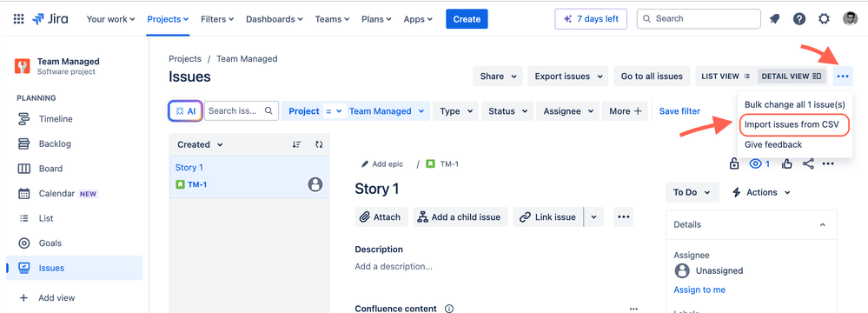Click the Team Managed project avatar icon
The height and width of the screenshot is (313, 868).
pos(23,66)
